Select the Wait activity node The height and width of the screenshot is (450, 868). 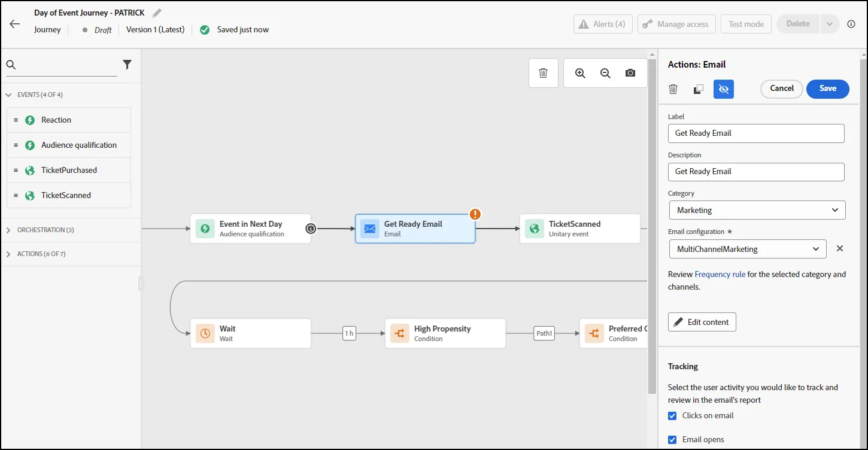click(251, 333)
